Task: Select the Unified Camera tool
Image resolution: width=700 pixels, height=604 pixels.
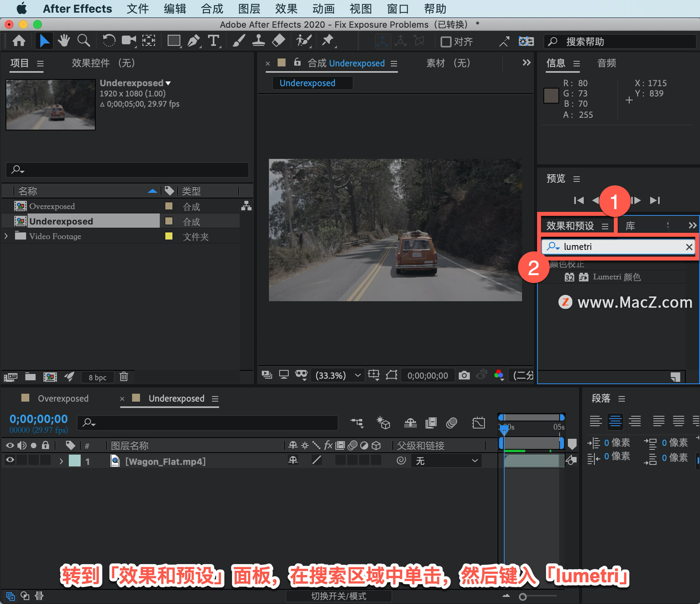Action: [x=129, y=41]
